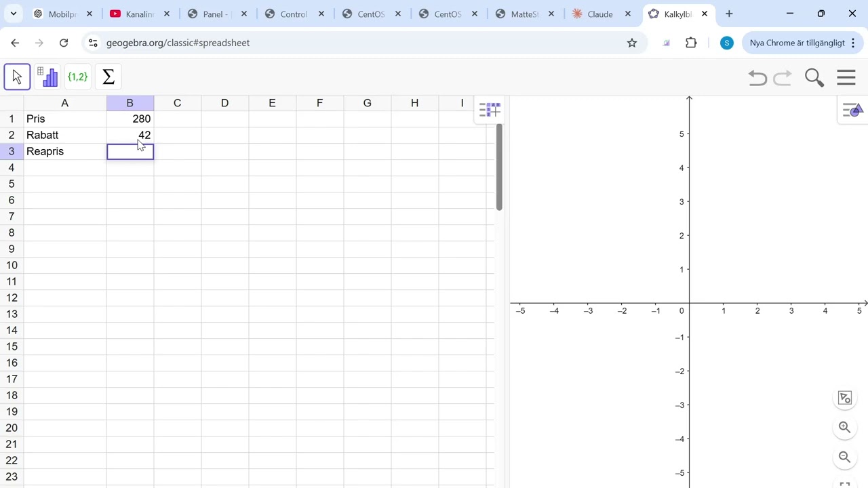Viewport: 868px width, 488px height.
Task: Toggle the spreadsheet style bar icon
Action: click(x=490, y=110)
